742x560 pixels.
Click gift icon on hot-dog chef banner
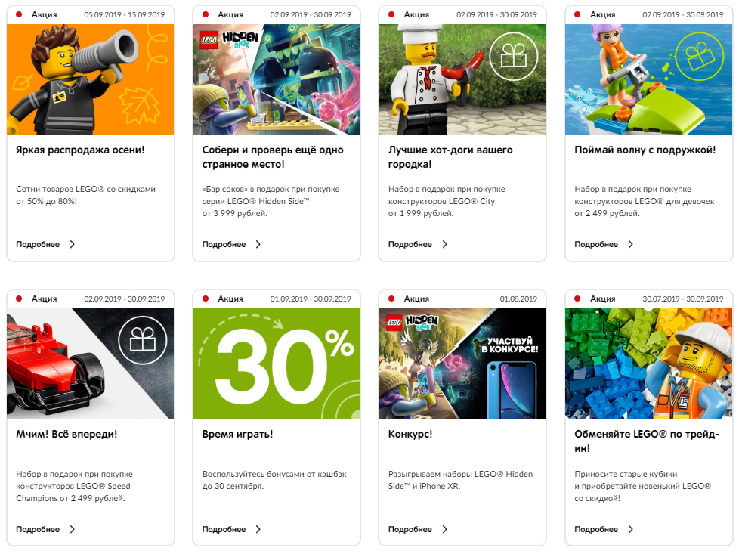514,55
